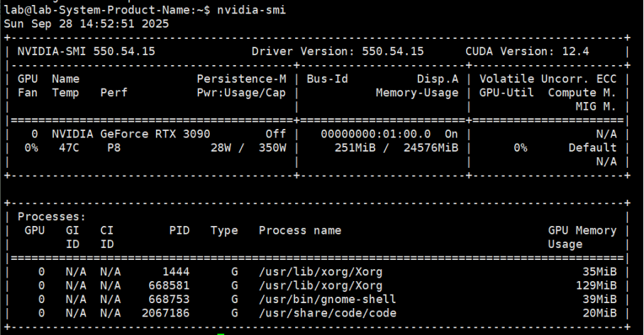Click the PID 668753
This screenshot has width=644, height=335.
tap(169, 300)
